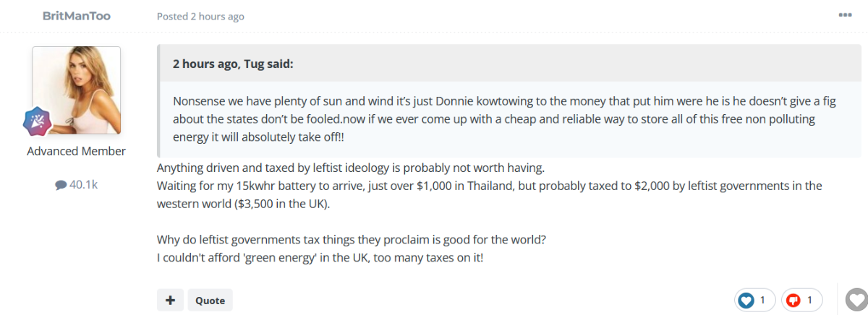The width and height of the screenshot is (868, 315).
Task: Click the "Posted 2 hours ago" timestamp
Action: click(x=200, y=17)
